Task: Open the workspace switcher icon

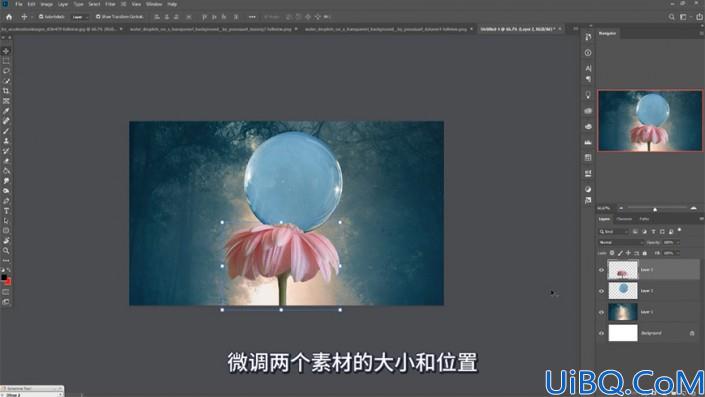Action: 684,17
